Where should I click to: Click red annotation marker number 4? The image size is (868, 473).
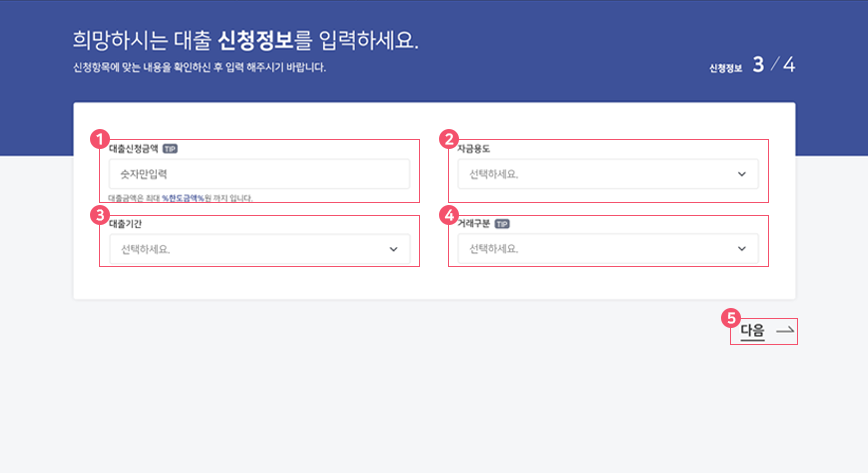pos(449,214)
